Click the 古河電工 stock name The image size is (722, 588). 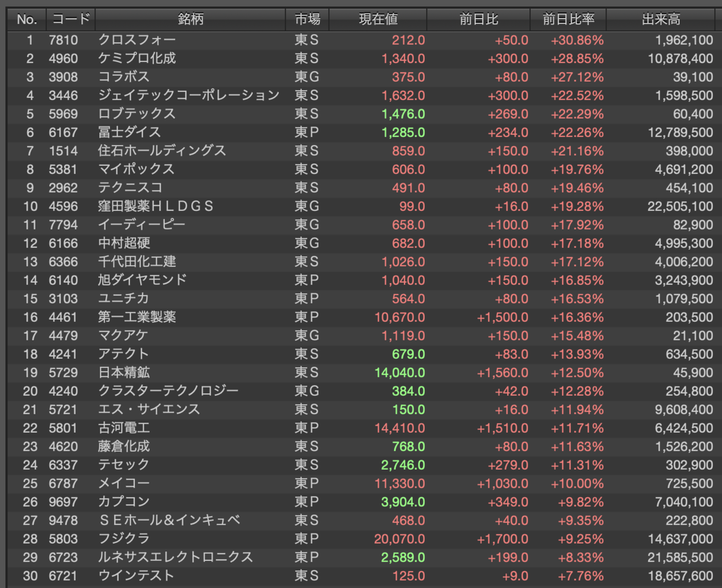(124, 427)
